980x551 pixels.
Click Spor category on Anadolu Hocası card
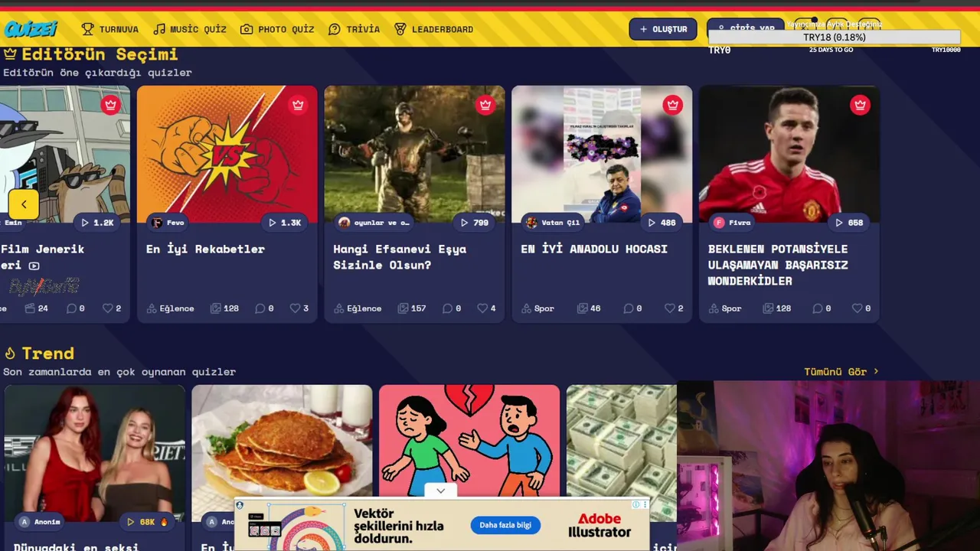click(x=537, y=308)
